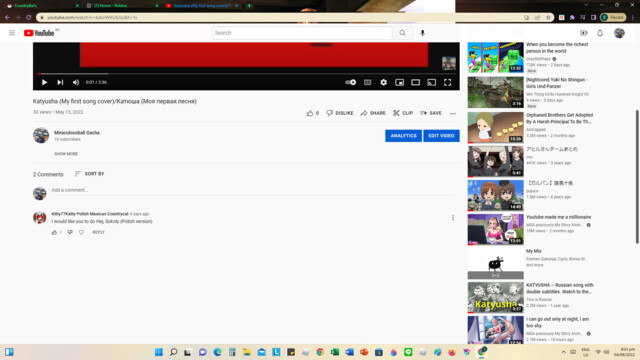
Task: Toggle the autoplay switch
Action: click(351, 82)
